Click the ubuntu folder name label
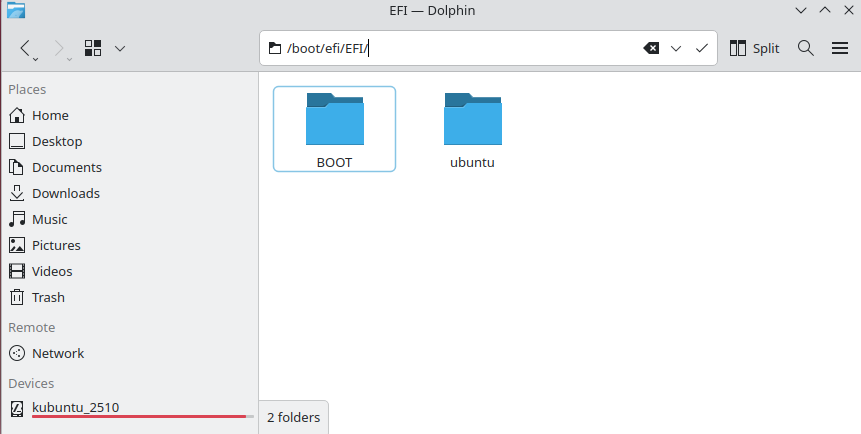The height and width of the screenshot is (434, 861). [472, 163]
